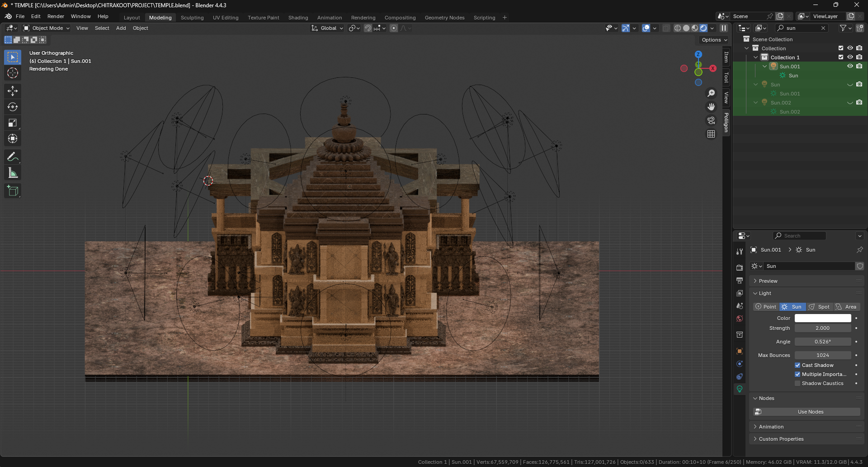Open the Render properties tab

[740, 267]
